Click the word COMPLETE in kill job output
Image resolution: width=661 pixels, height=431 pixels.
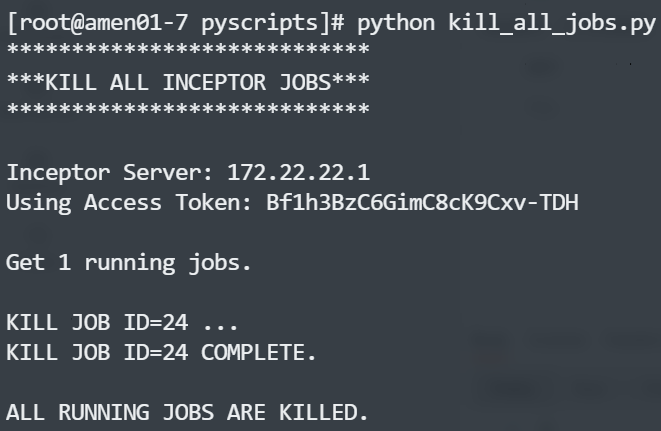pos(253,353)
